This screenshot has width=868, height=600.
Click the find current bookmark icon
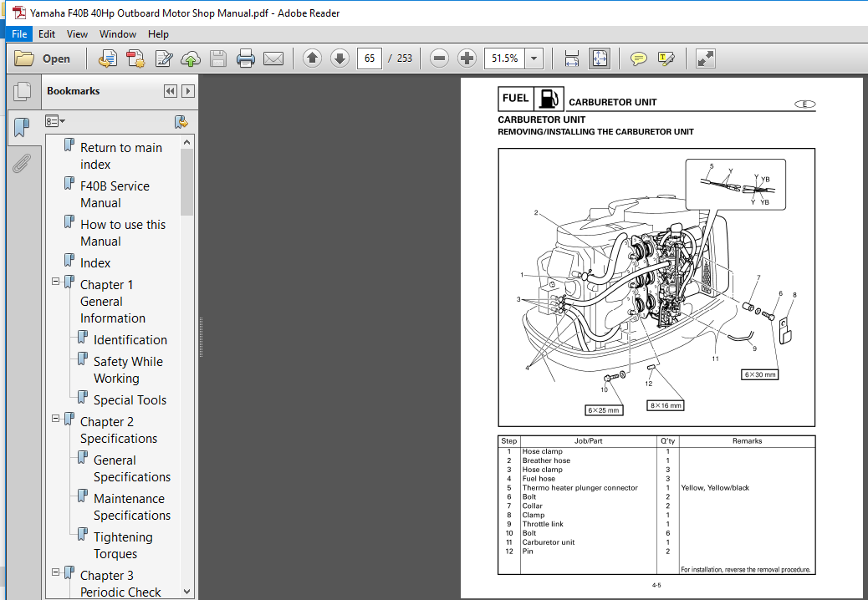(x=181, y=122)
